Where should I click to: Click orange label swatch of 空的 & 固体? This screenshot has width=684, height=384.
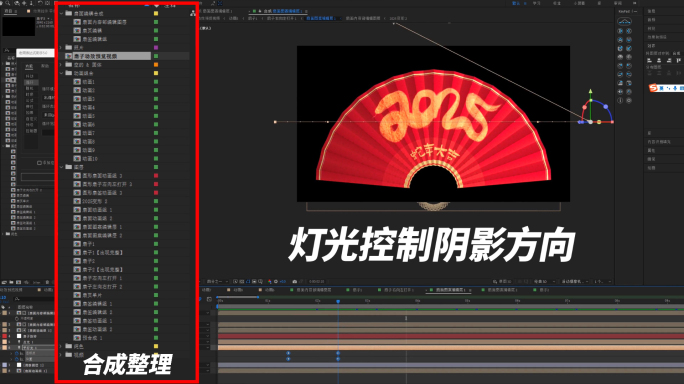[x=156, y=65]
